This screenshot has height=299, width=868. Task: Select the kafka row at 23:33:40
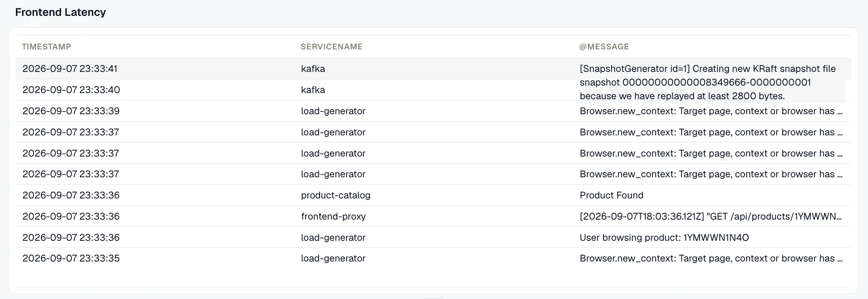(x=433, y=90)
